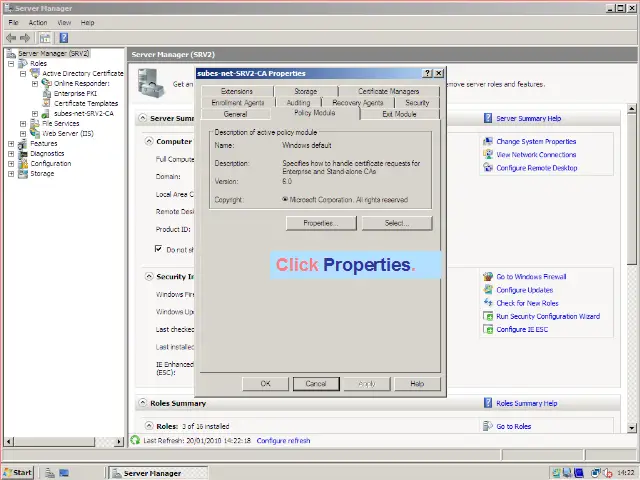
Task: Switch to the Auditing tab
Action: (298, 102)
